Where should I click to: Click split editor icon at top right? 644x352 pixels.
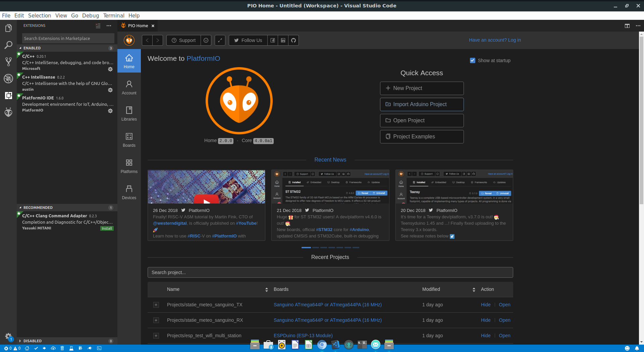627,26
